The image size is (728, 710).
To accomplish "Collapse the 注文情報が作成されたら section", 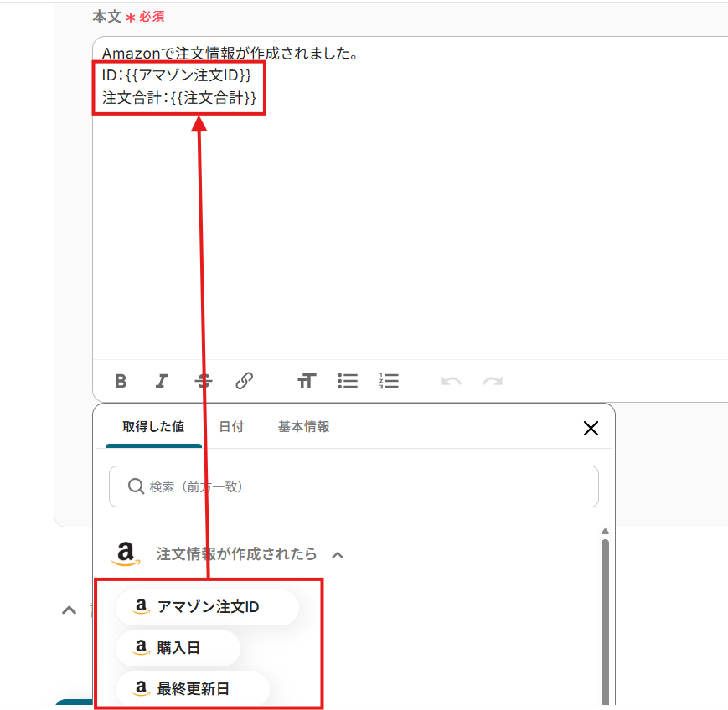I will (x=338, y=555).
